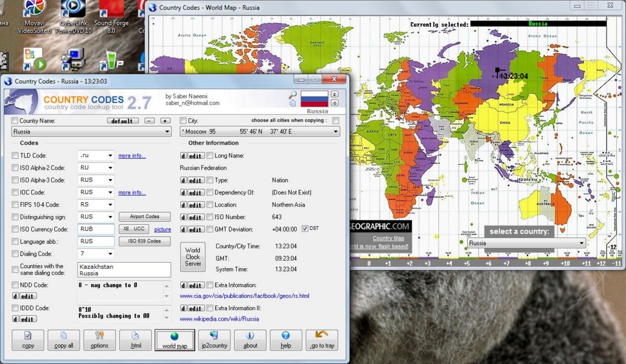Viewport: 626px width, 364px height.
Task: Open help with the question mark icon
Action: (x=286, y=340)
